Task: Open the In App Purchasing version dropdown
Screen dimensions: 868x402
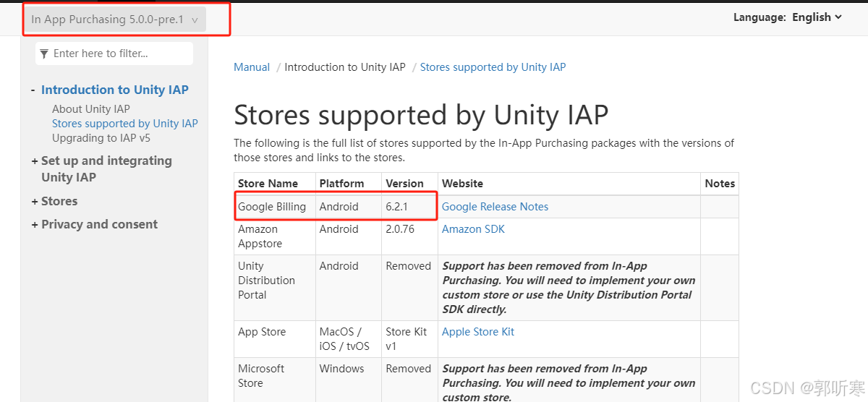Action: pos(115,20)
